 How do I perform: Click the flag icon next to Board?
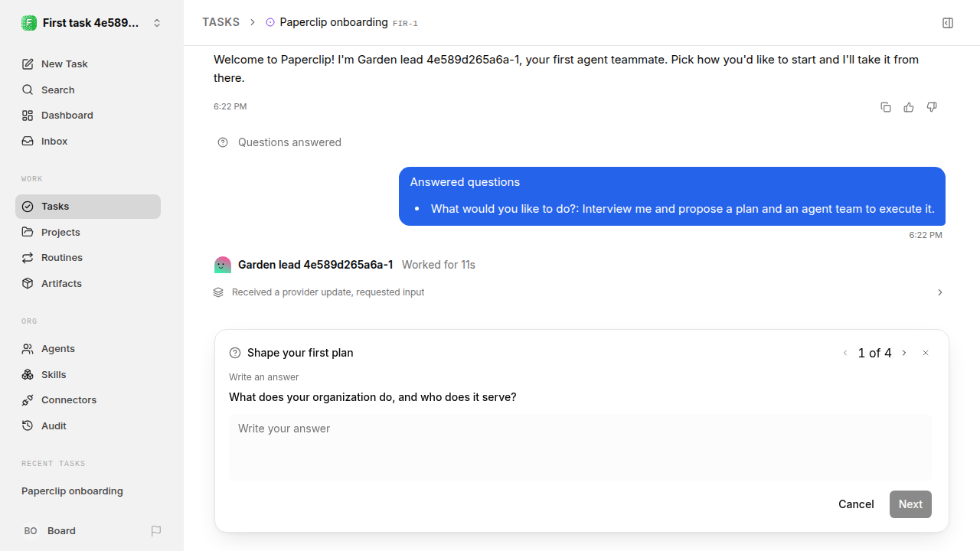pos(156,530)
